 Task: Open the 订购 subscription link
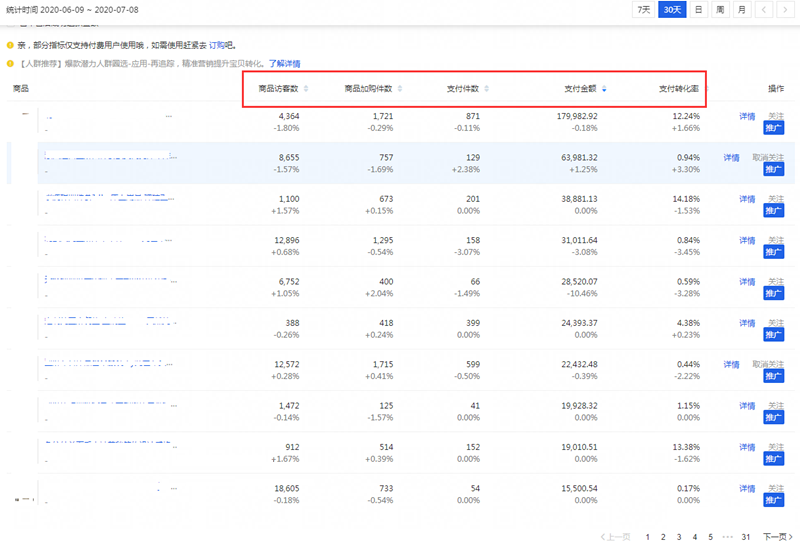pos(216,45)
